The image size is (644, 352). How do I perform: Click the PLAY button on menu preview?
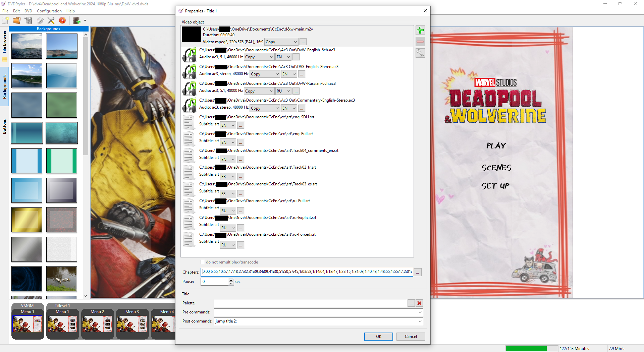point(496,146)
